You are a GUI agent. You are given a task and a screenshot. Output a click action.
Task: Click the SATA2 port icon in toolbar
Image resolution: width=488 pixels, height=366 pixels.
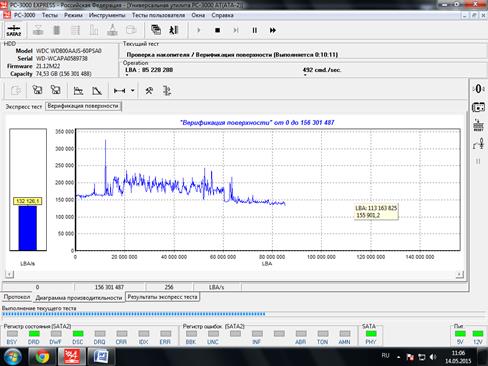14,30
